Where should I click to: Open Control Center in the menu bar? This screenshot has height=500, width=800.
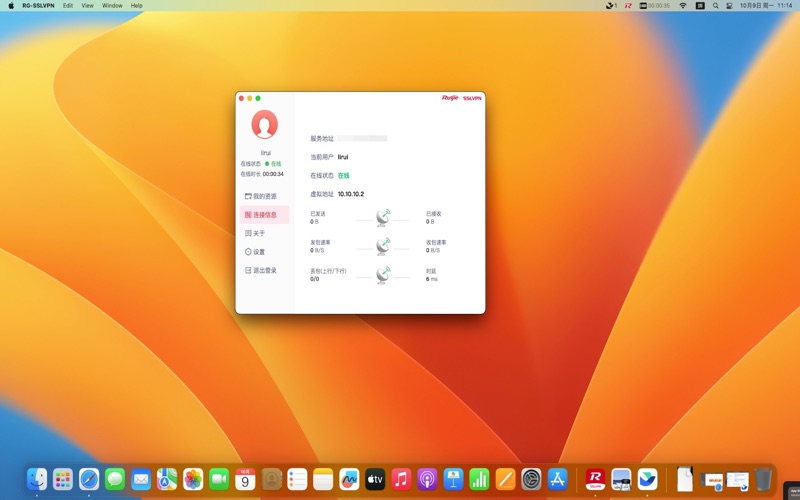[x=730, y=5]
